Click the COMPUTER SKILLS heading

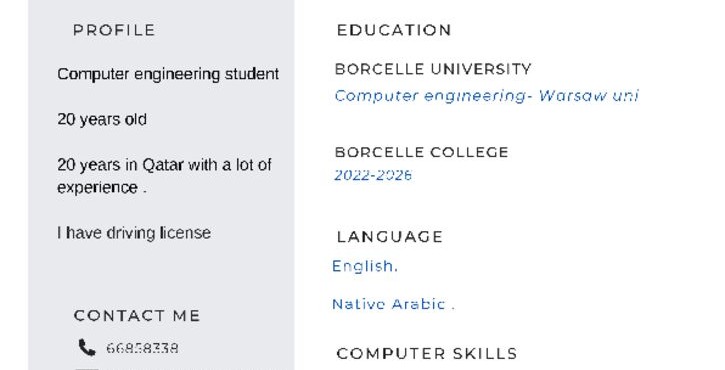tap(427, 354)
